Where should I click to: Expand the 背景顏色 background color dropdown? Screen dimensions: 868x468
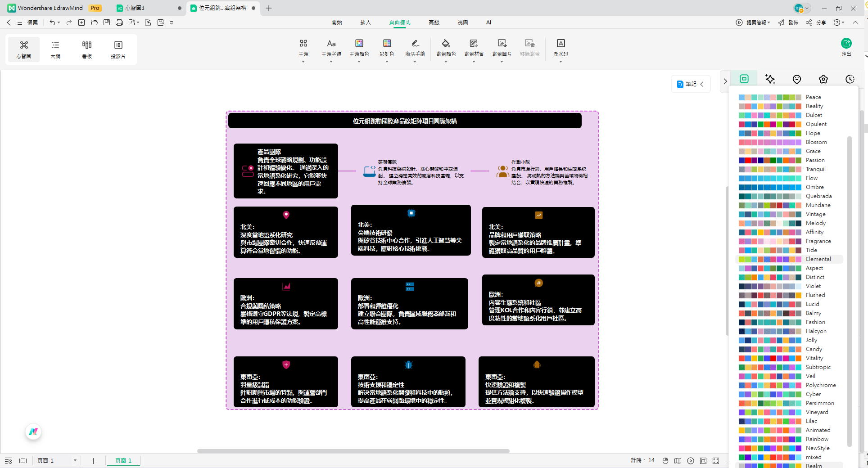pos(446,62)
